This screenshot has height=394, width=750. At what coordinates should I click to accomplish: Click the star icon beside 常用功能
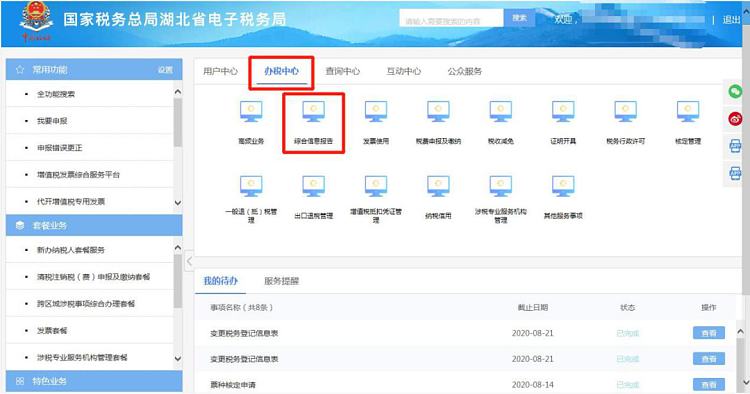click(20, 70)
